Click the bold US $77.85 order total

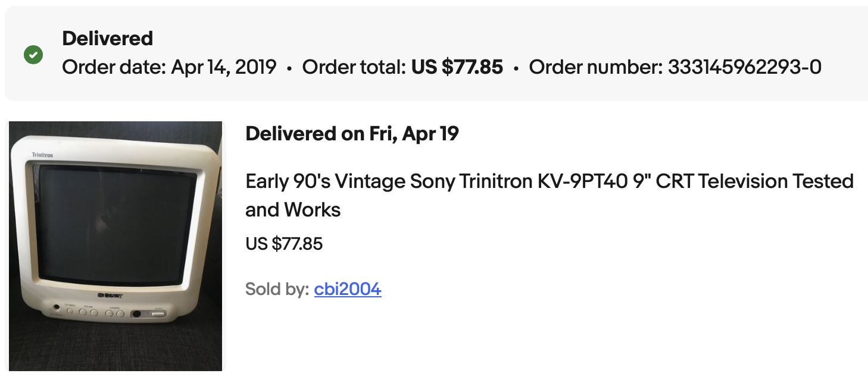coord(457,67)
